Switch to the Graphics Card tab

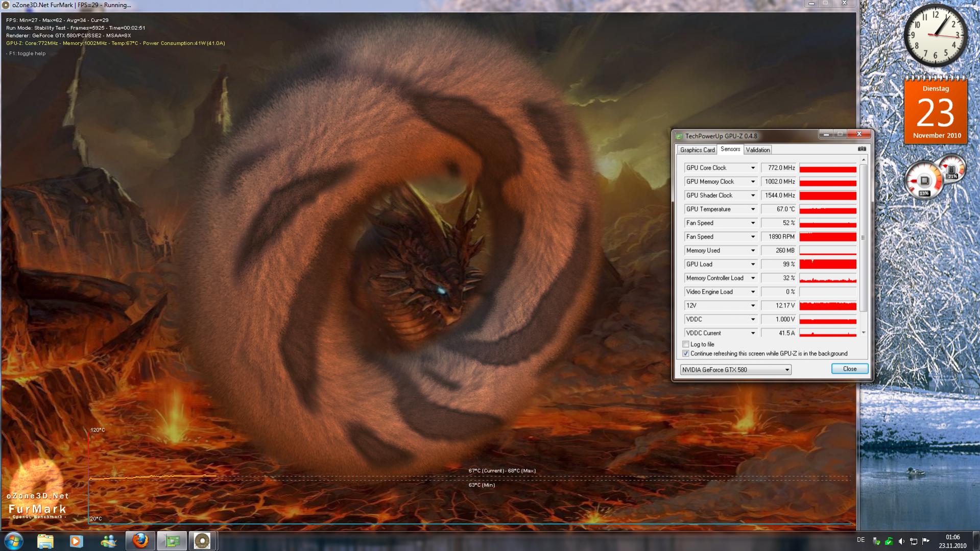pos(697,150)
